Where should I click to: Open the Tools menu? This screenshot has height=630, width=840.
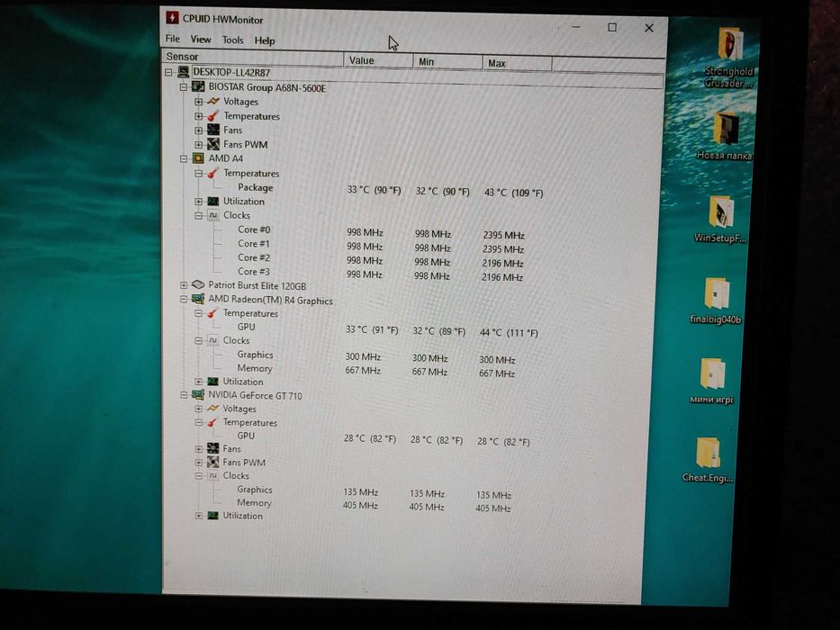point(232,40)
